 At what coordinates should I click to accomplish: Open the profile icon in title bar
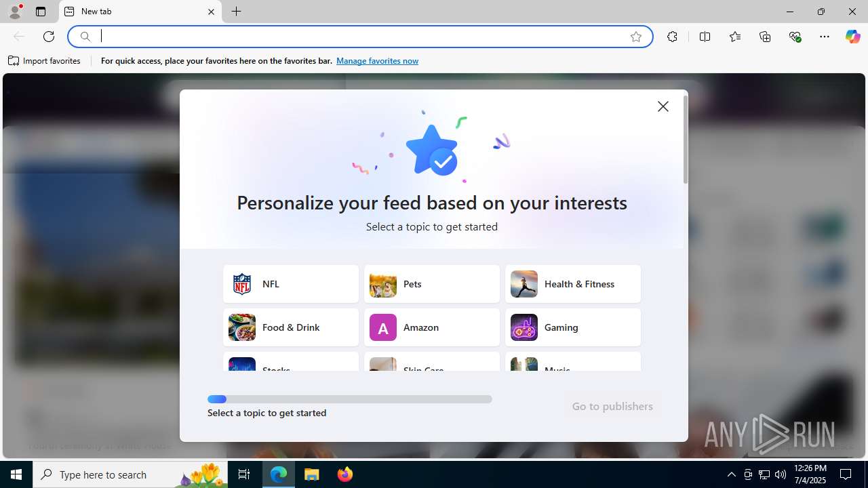point(15,12)
